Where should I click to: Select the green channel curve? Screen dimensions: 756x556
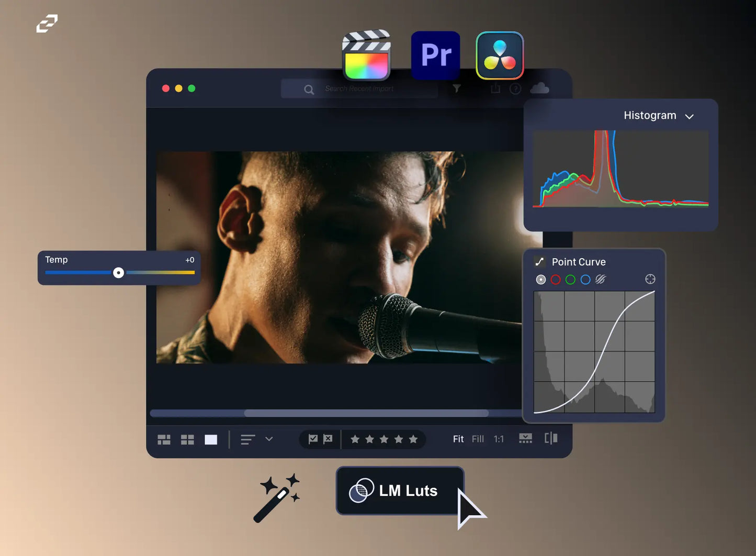570,280
